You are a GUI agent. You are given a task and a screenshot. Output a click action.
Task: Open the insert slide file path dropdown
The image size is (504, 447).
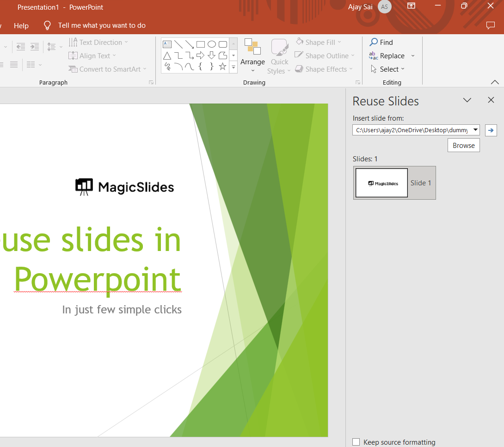(x=475, y=130)
